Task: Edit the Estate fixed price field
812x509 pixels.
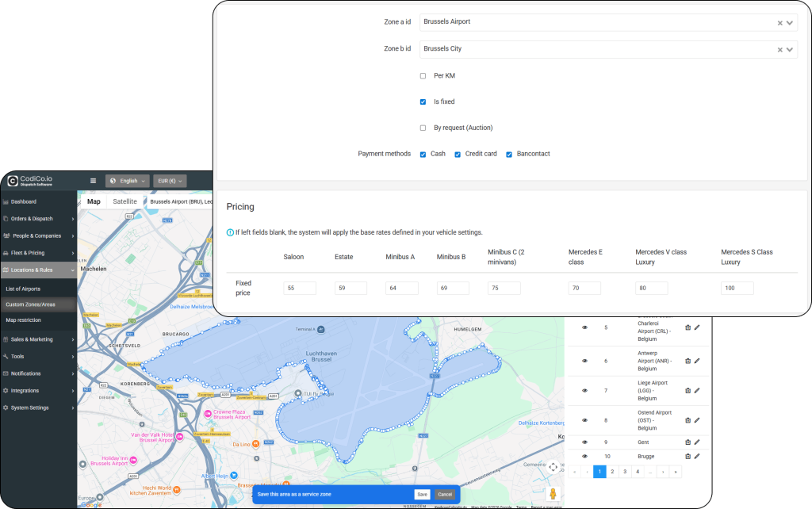Action: 350,288
